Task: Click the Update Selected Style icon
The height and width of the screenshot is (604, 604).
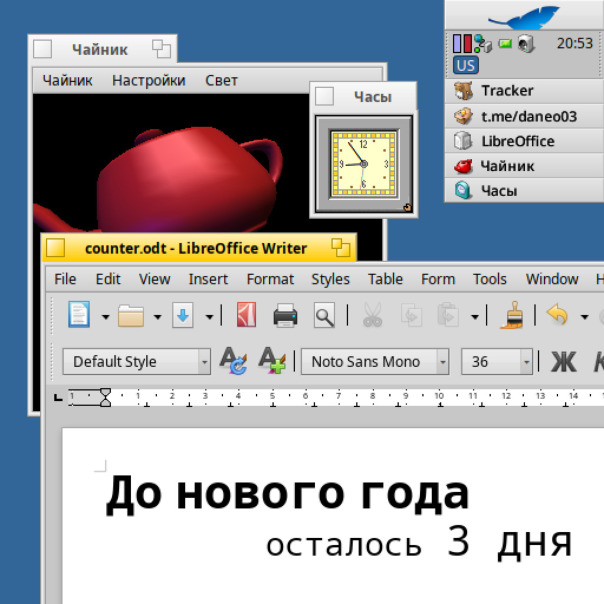Action: click(233, 361)
